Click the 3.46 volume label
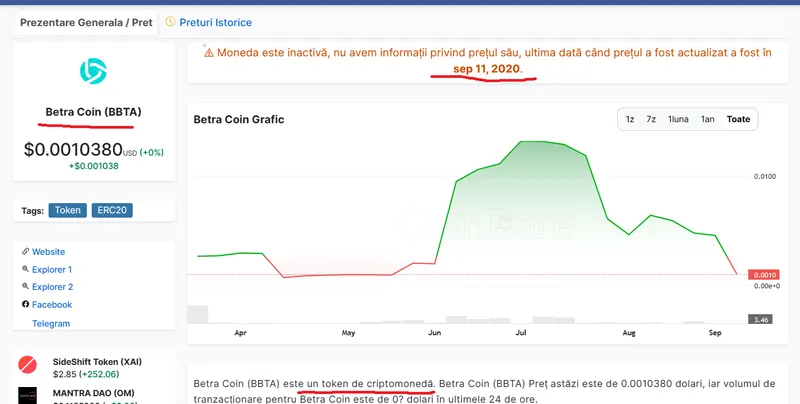 [760, 319]
